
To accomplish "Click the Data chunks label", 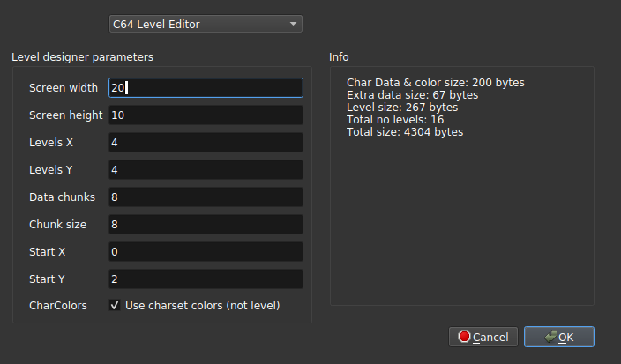I will (62, 197).
